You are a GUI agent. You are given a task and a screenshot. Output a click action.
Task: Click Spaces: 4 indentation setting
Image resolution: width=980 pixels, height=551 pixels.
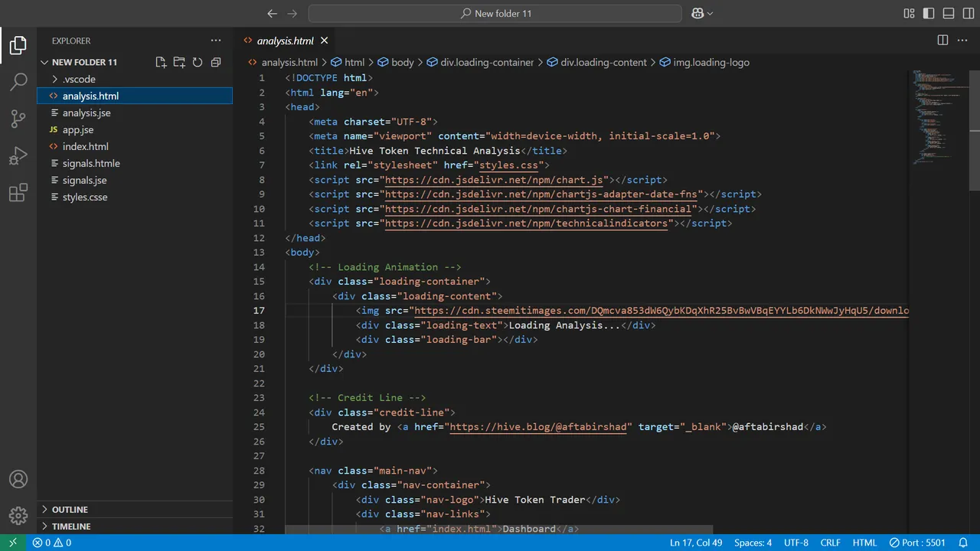tap(753, 543)
